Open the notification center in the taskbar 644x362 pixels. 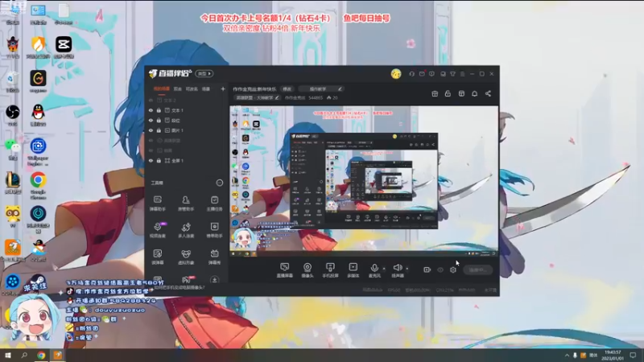click(633, 356)
